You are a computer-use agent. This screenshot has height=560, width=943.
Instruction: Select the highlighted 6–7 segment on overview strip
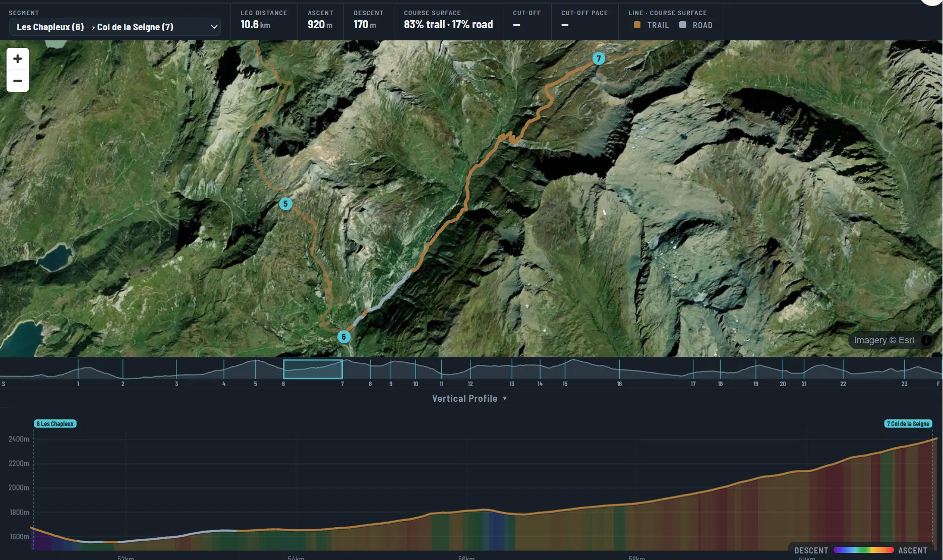tap(313, 369)
